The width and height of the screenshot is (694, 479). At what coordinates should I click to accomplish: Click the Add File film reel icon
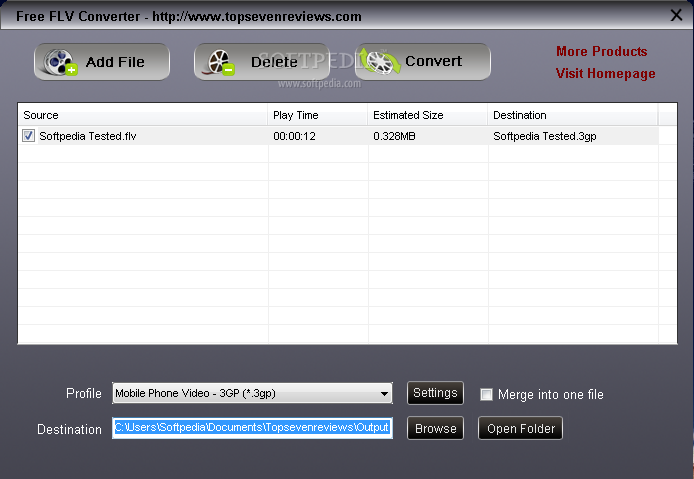[60, 62]
